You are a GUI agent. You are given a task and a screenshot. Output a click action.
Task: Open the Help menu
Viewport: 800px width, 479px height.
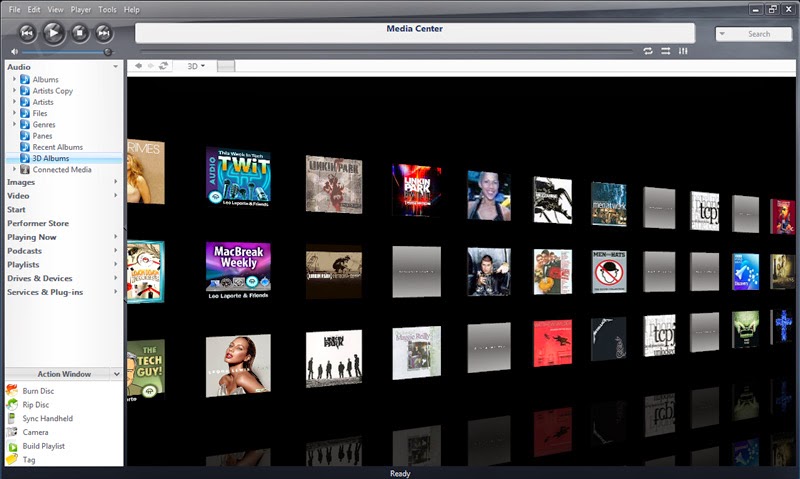pyautogui.click(x=132, y=9)
